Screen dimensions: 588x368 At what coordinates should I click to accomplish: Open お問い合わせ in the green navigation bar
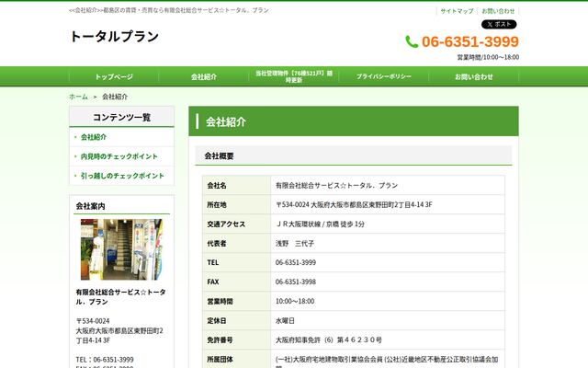point(474,76)
